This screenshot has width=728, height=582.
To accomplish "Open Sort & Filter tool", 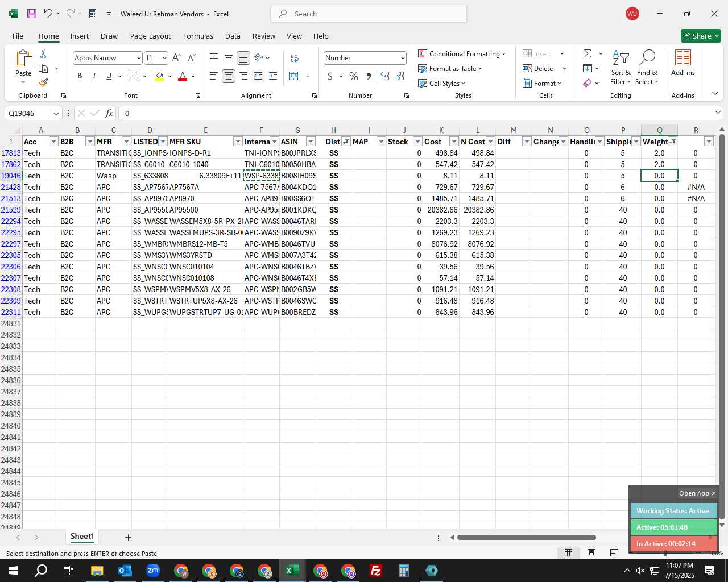I will [621, 67].
